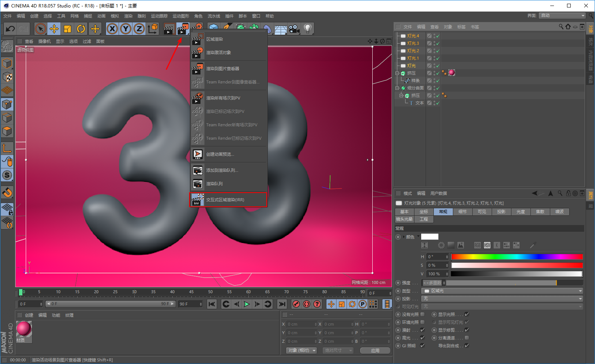Screen dimensions: 595x364
Task: Click the autokeying icon
Action: click(x=307, y=304)
